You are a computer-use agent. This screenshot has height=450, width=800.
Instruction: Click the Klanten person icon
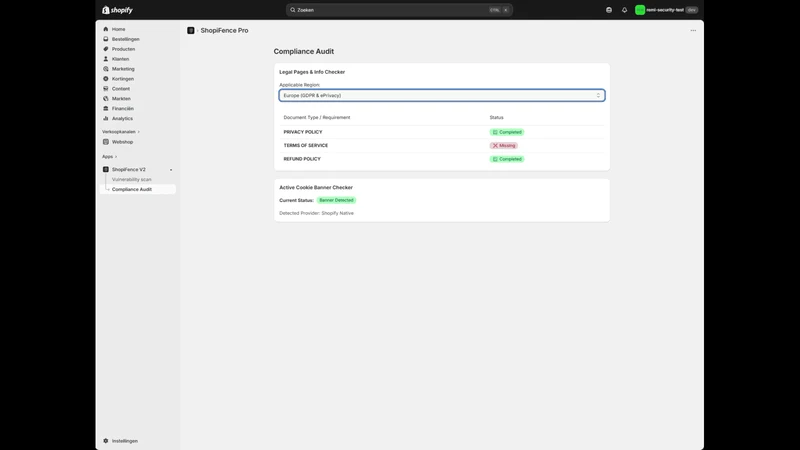(x=106, y=59)
